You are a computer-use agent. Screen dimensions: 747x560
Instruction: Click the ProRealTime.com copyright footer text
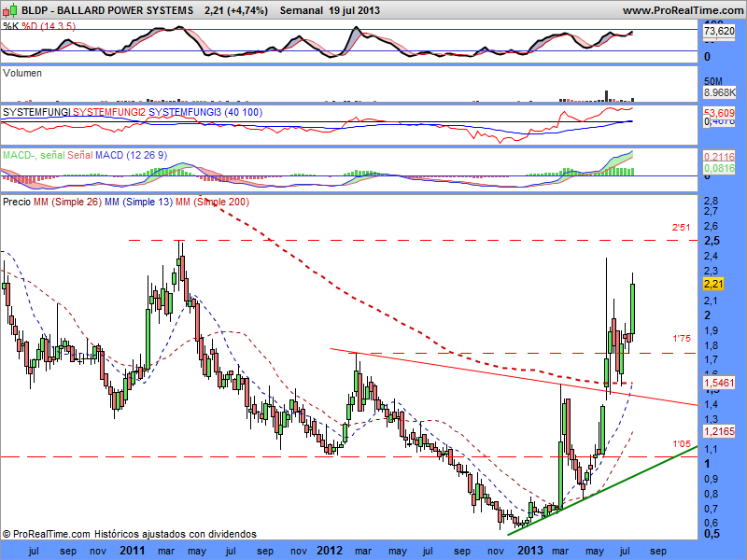(x=130, y=534)
